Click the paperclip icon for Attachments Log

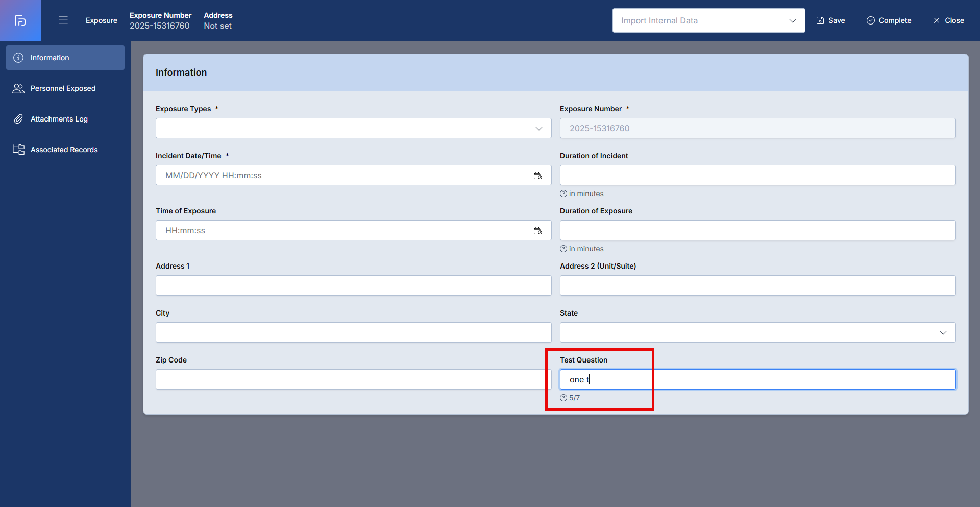(18, 119)
